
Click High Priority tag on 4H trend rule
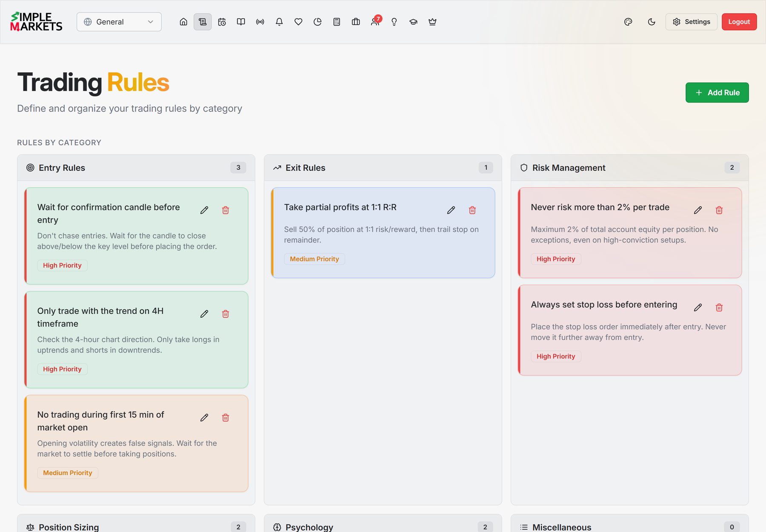click(x=62, y=369)
